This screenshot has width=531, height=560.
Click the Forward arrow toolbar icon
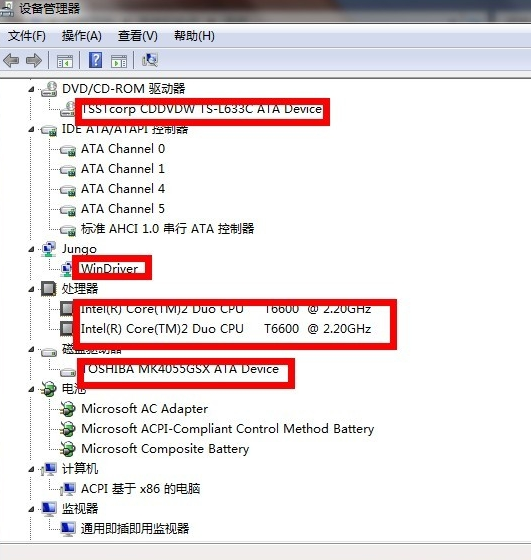(34, 60)
